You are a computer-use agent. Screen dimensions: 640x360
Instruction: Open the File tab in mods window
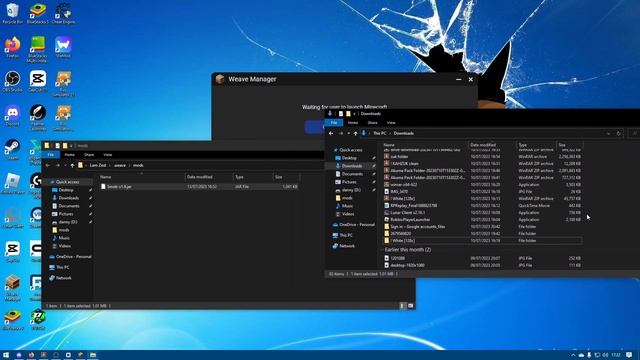click(x=51, y=155)
